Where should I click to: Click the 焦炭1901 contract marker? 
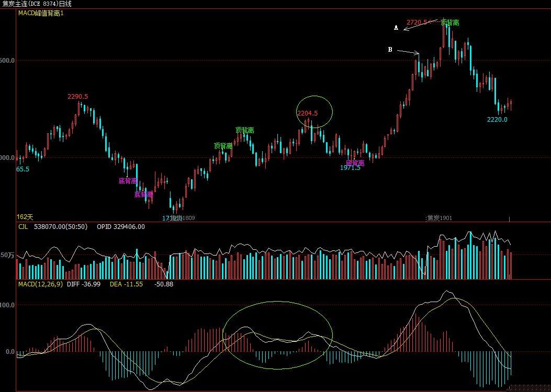click(x=439, y=218)
